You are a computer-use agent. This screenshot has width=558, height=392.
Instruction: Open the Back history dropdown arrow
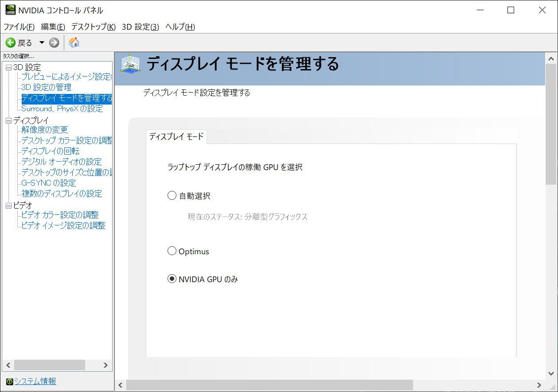point(42,43)
